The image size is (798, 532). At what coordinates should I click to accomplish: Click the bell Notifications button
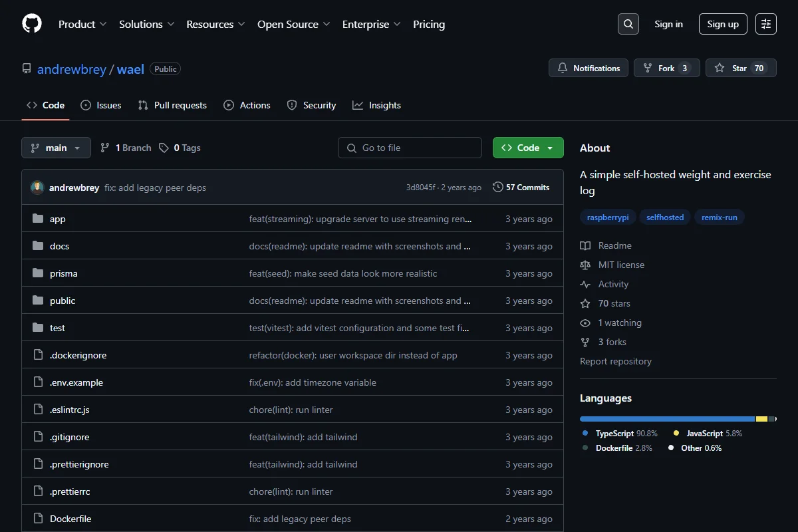click(589, 68)
